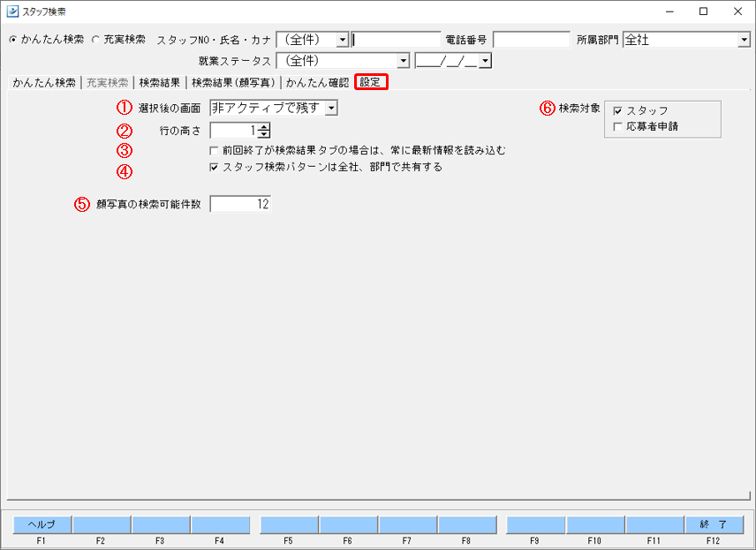Minimize the スタッフ検索 window
Image resolution: width=756 pixels, height=550 pixels.
point(669,11)
